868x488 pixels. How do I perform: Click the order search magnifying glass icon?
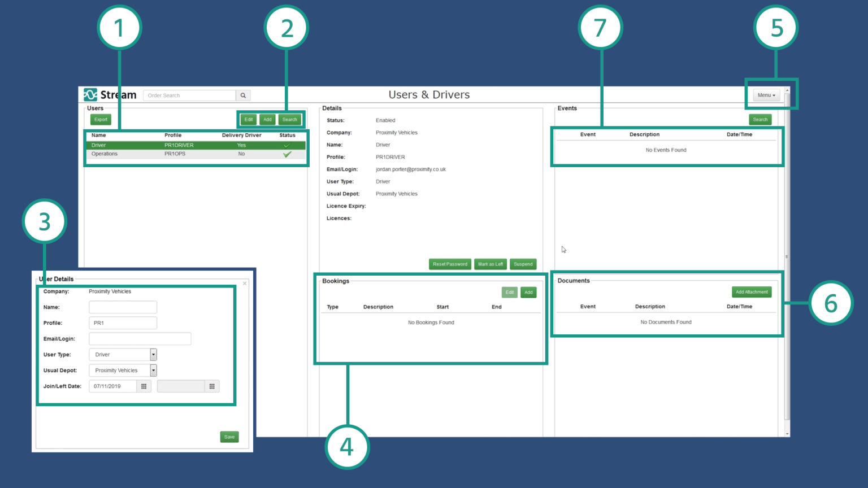pos(243,95)
